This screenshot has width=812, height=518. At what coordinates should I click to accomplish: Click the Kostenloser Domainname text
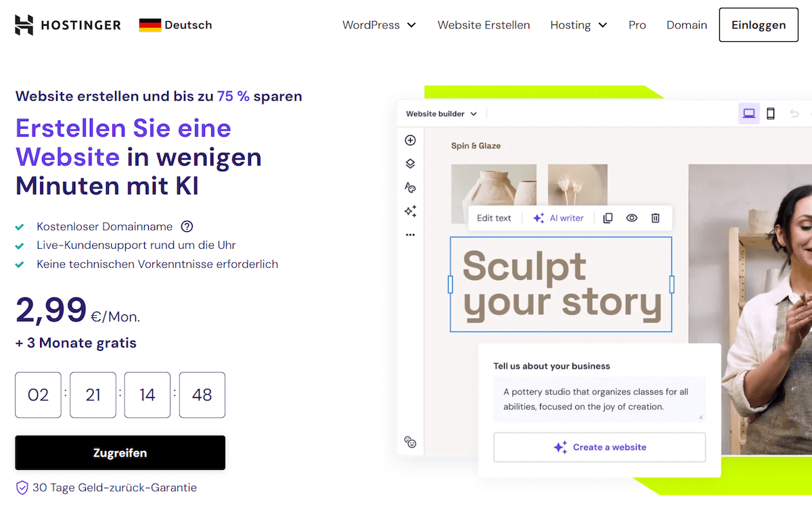pyautogui.click(x=105, y=227)
